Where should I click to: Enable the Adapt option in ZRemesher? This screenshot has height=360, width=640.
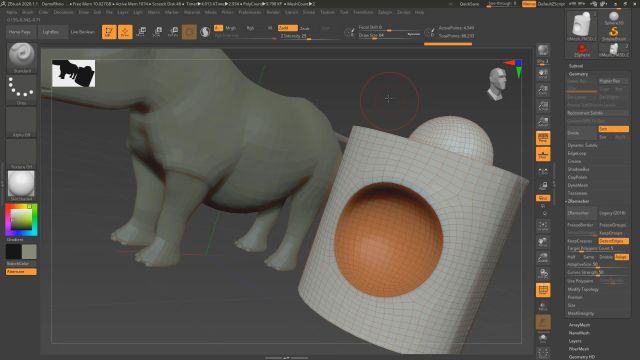(622, 257)
